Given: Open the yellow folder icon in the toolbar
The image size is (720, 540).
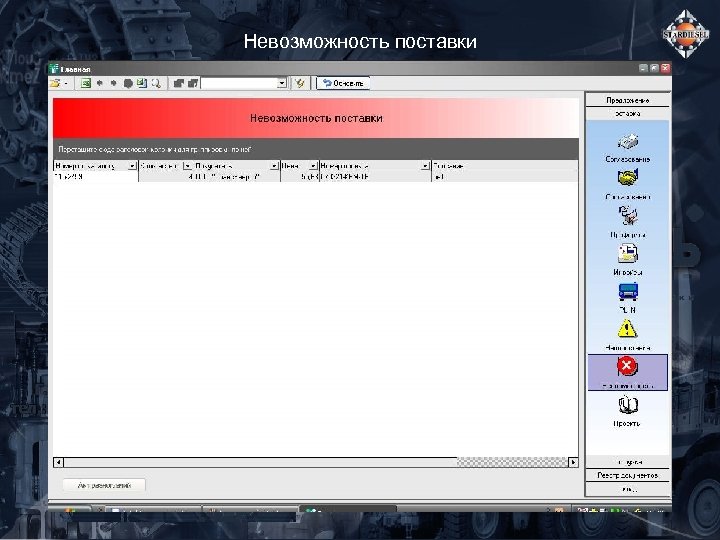Looking at the screenshot, I should click(56, 83).
